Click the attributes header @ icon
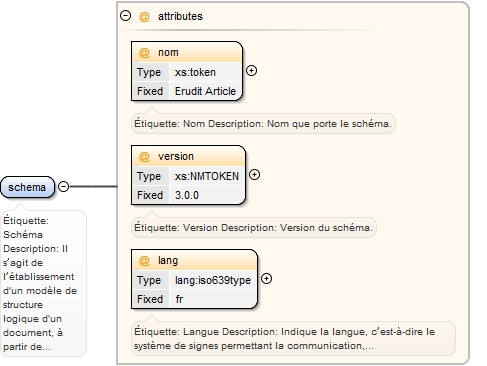 [x=144, y=16]
